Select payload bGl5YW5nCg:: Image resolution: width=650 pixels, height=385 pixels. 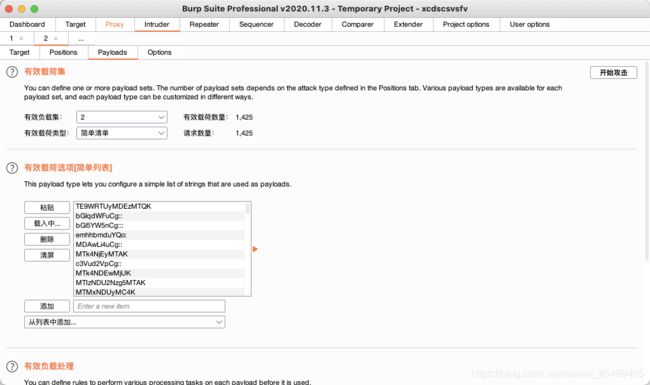coord(160,225)
